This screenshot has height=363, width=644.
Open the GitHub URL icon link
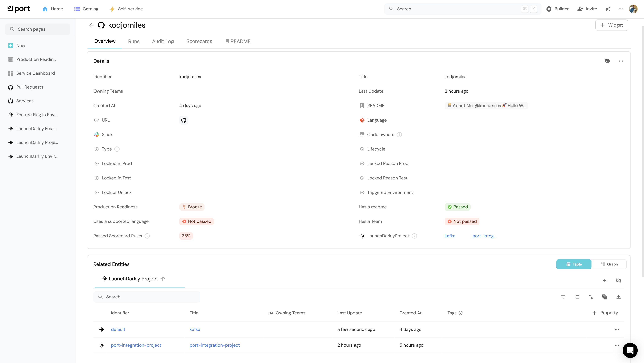184,120
